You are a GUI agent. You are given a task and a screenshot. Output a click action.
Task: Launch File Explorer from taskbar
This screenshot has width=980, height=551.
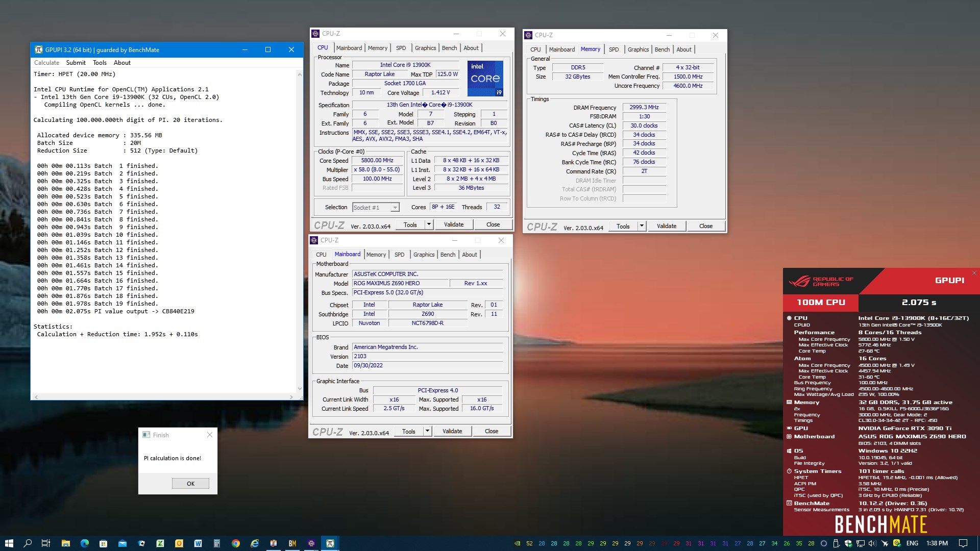point(65,543)
